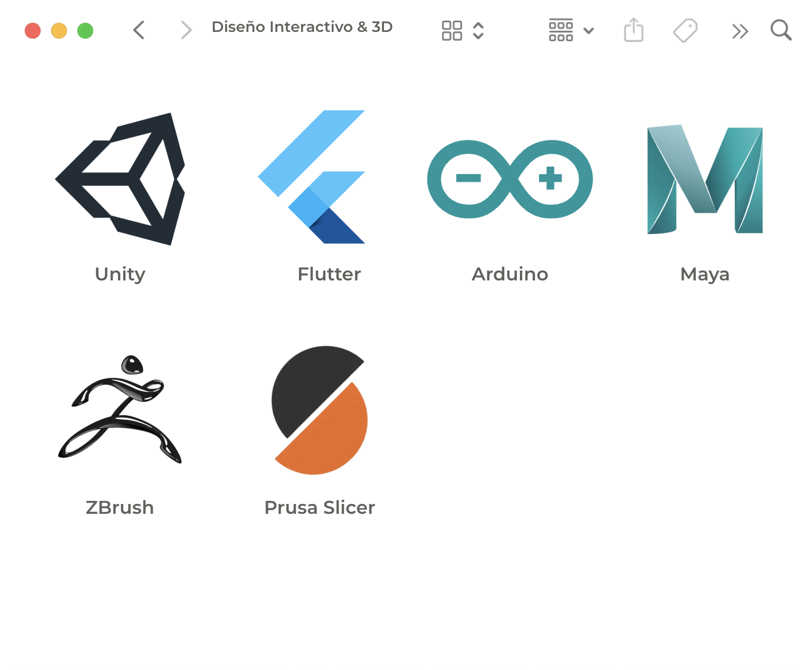Open the group-by options menu
The image size is (812, 670).
(561, 30)
